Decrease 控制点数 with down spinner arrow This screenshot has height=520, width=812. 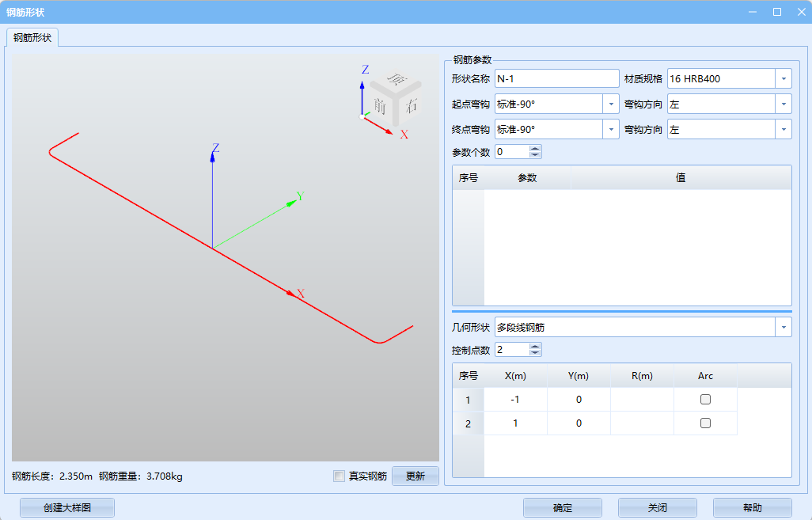536,353
